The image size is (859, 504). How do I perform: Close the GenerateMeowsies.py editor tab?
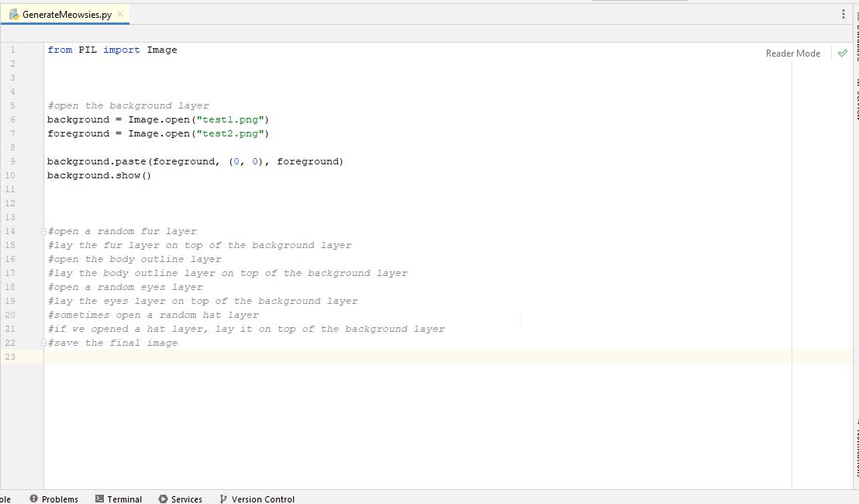pos(120,14)
